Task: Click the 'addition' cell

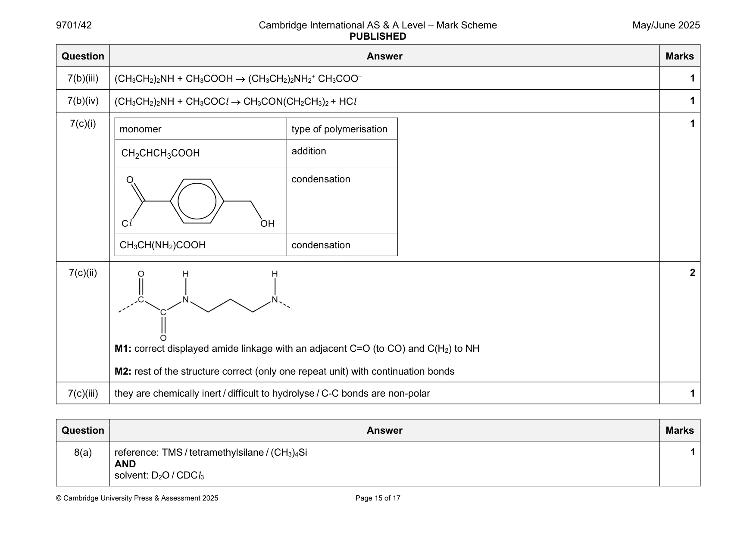Action: click(309, 151)
